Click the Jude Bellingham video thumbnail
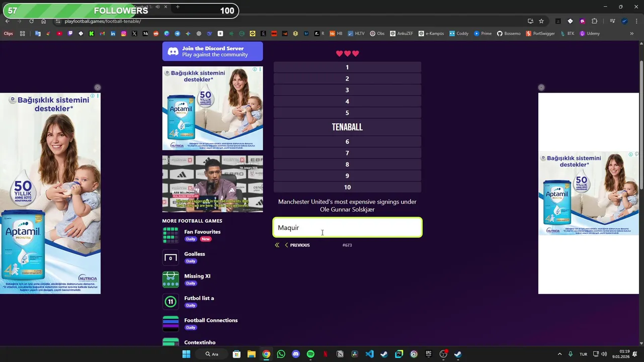The width and height of the screenshot is (644, 362). [212, 184]
